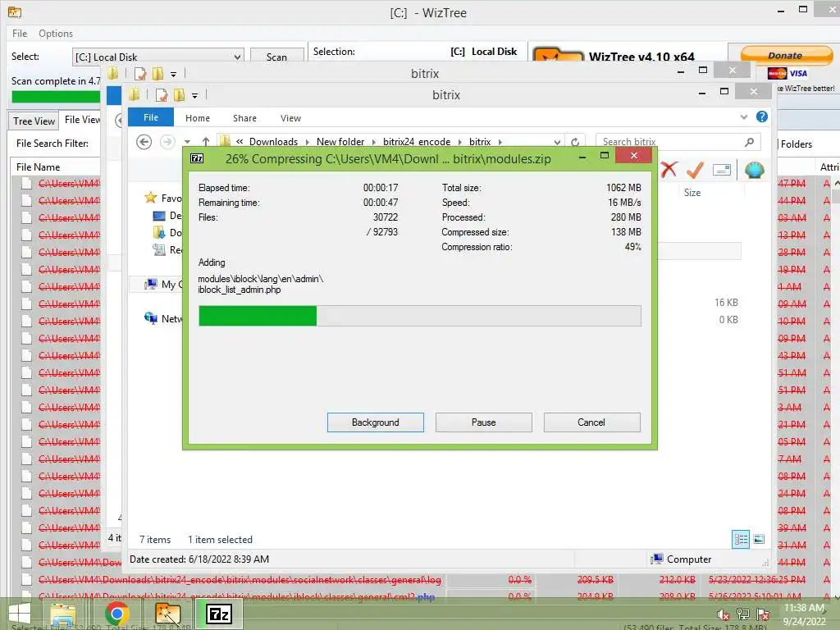Open the Explorer Share ribbon tab
Viewport: 840px width, 630px height.
pyautogui.click(x=244, y=118)
